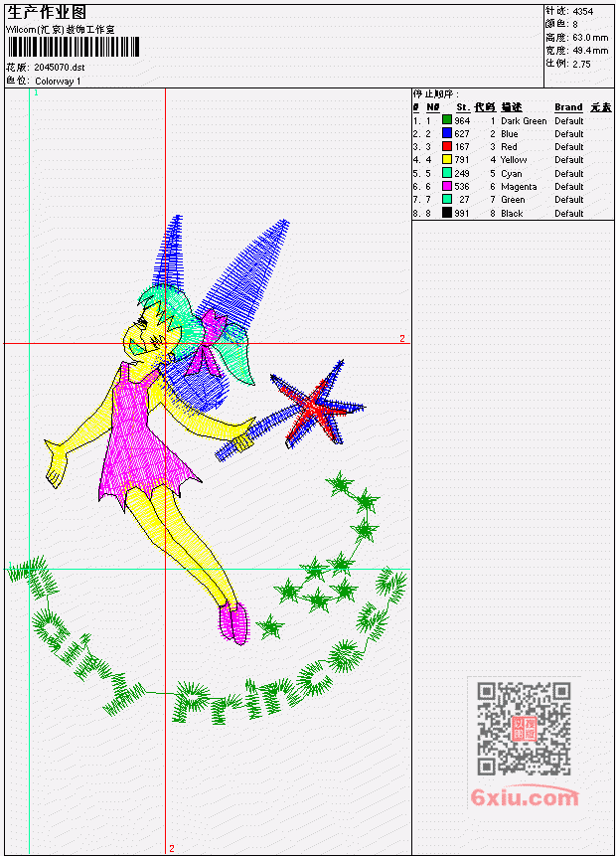Select stitch count 27 in Green row
The image size is (616, 856).
tap(464, 200)
